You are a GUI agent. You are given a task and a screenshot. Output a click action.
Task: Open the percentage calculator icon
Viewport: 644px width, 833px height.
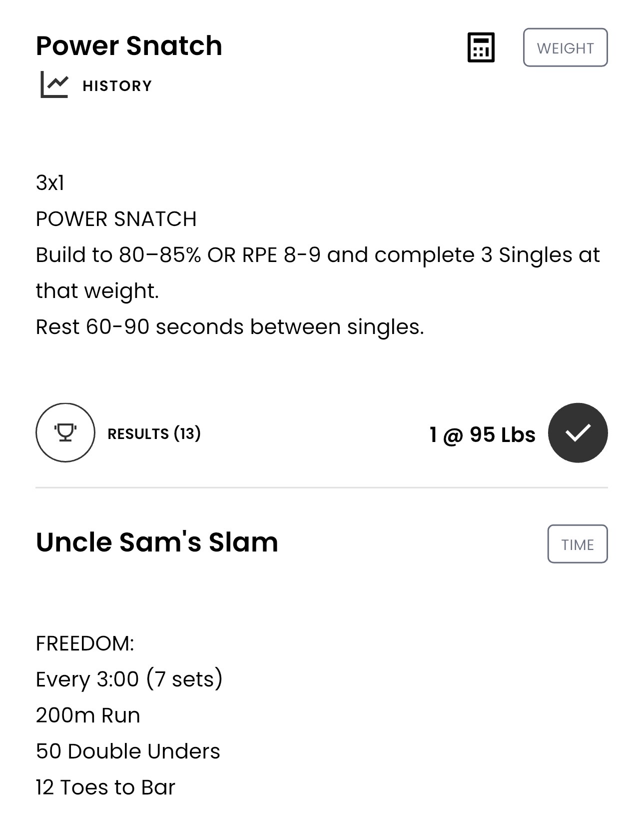click(481, 47)
